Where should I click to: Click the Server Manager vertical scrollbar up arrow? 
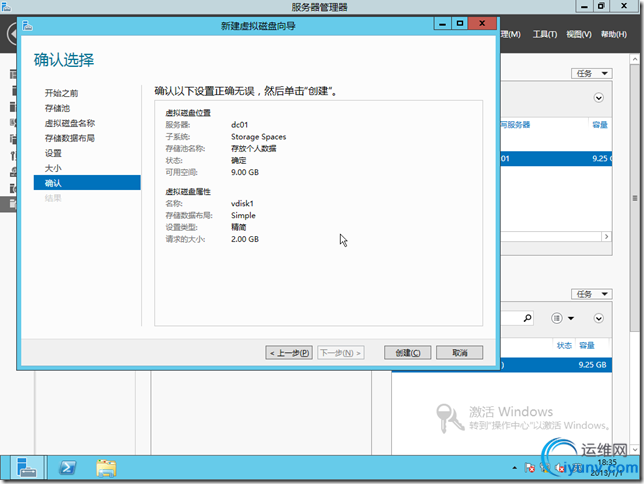(635, 60)
